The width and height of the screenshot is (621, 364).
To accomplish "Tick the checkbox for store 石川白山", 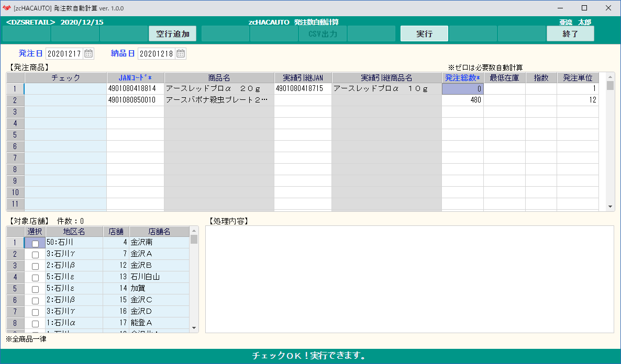I will (35, 278).
